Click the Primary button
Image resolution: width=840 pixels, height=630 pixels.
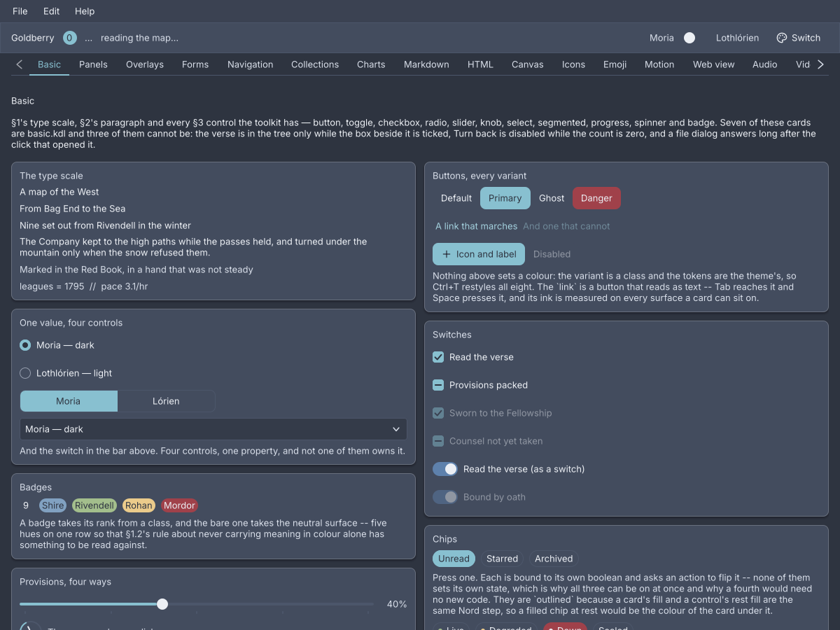click(x=505, y=198)
